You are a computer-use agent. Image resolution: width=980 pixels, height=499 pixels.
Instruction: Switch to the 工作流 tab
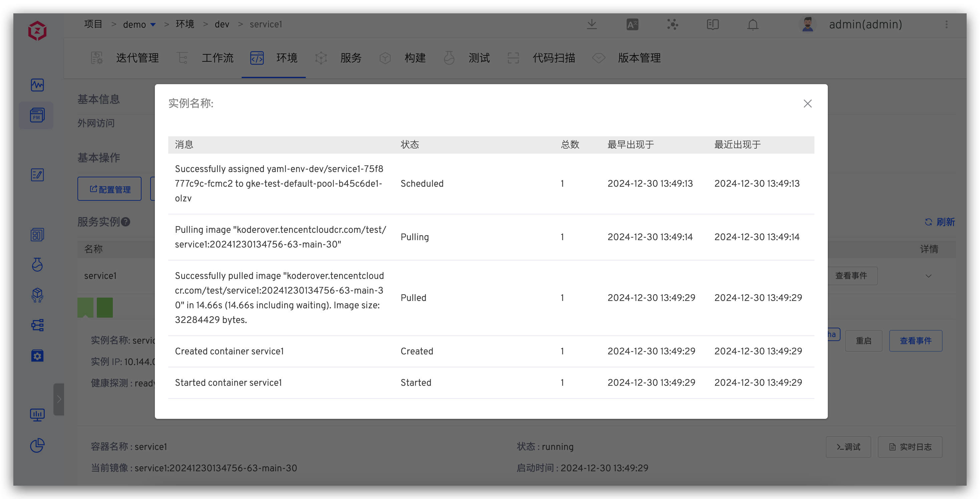[x=217, y=58]
